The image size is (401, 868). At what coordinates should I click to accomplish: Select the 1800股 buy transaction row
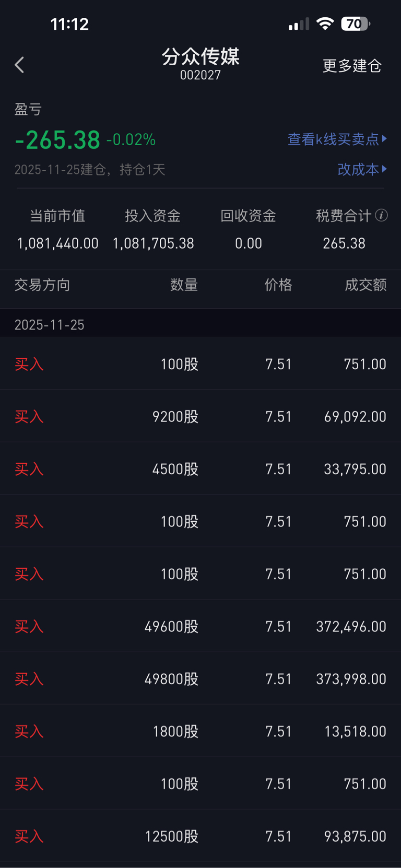pyautogui.click(x=200, y=731)
